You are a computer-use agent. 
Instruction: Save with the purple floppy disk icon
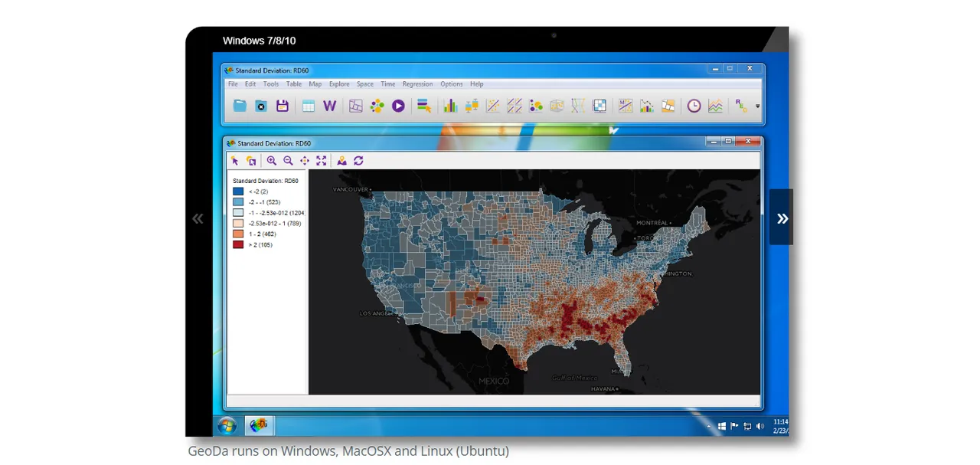[283, 106]
